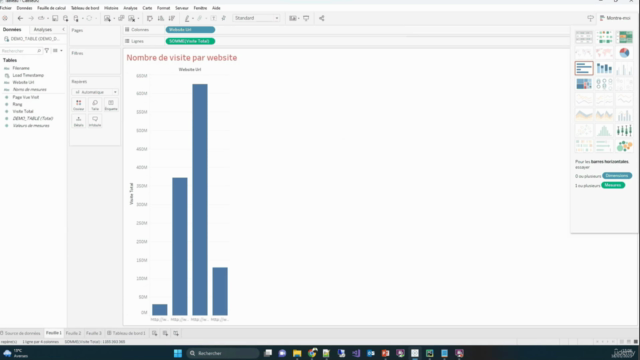
Task: Collapse the data pane with the chevron
Action: point(63,29)
